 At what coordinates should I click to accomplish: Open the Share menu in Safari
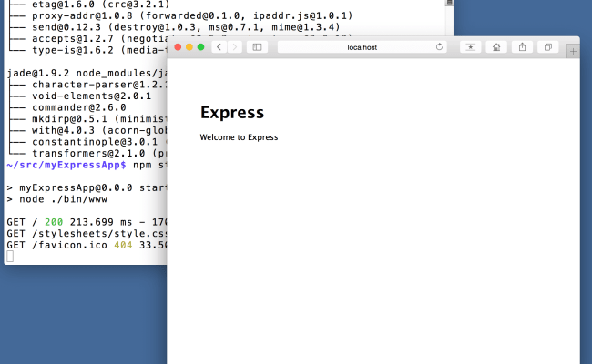[522, 47]
